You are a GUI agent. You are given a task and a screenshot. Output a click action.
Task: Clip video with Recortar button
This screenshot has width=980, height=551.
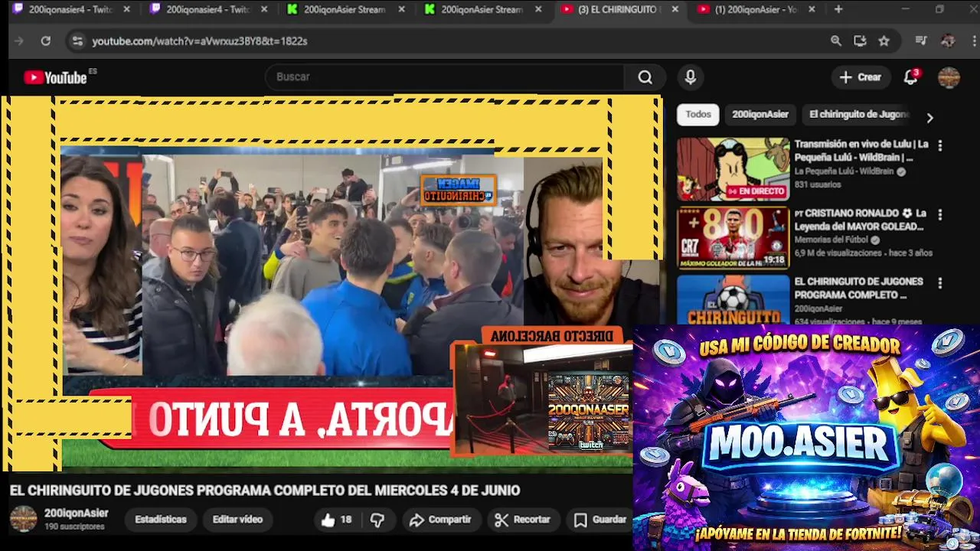click(523, 520)
